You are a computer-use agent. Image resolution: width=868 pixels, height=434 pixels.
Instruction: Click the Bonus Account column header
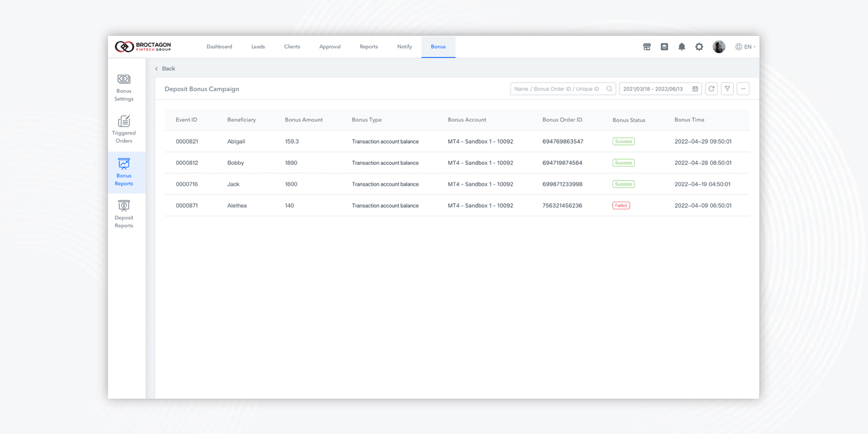pyautogui.click(x=467, y=120)
